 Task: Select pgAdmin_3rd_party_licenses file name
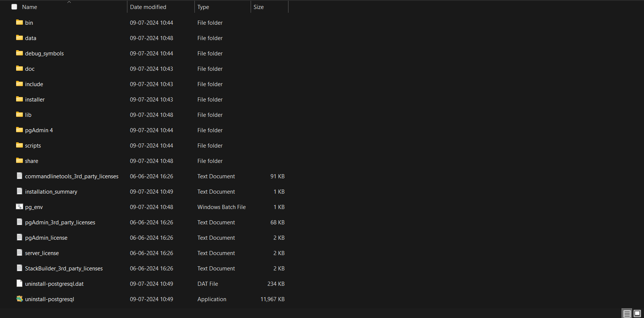click(60, 222)
